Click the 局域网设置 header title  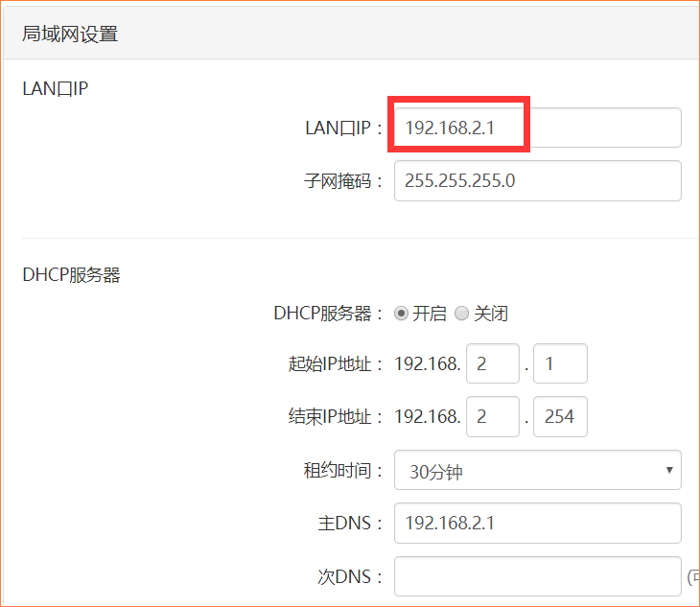(70, 35)
